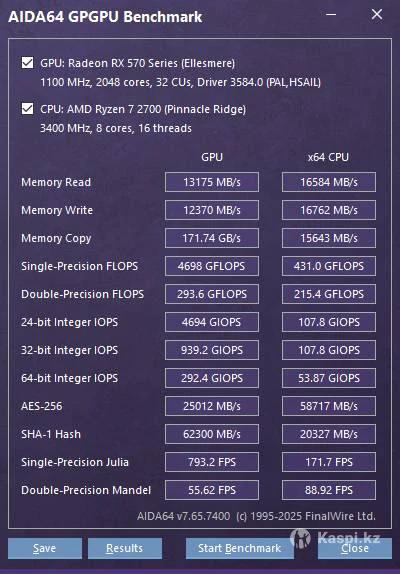Uncheck the GPU Radeon RX 570 checkbox
400x574 pixels.
click(x=27, y=63)
